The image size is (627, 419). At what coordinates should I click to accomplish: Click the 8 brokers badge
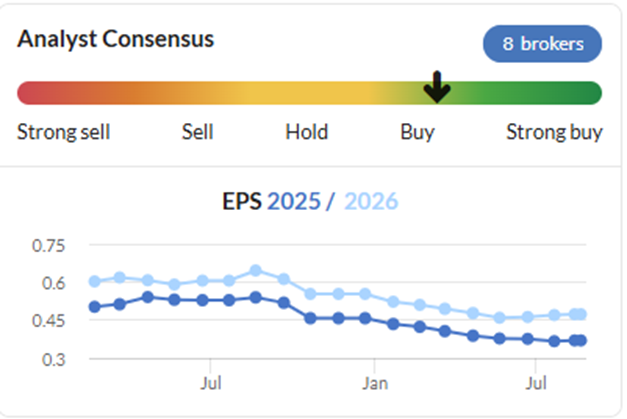coord(542,44)
